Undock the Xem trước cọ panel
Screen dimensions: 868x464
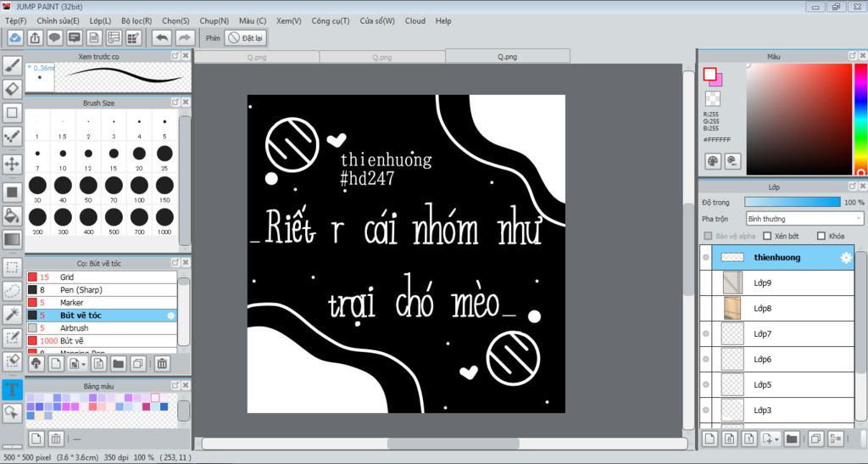pos(175,56)
